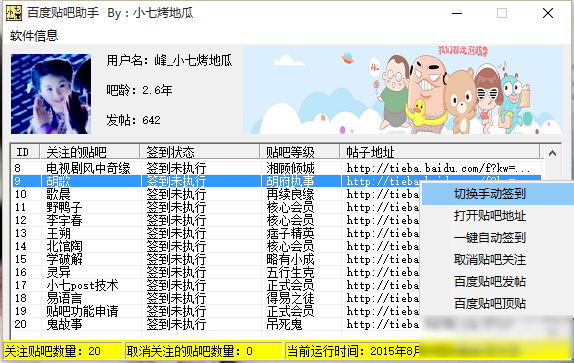Select the 灵异 row
The height and width of the screenshot is (363, 574).
(x=216, y=272)
